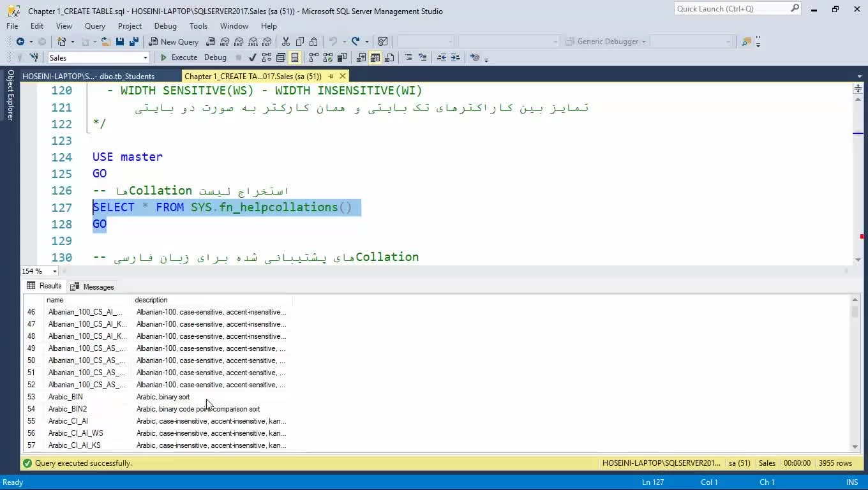Click the Debug button

point(215,57)
